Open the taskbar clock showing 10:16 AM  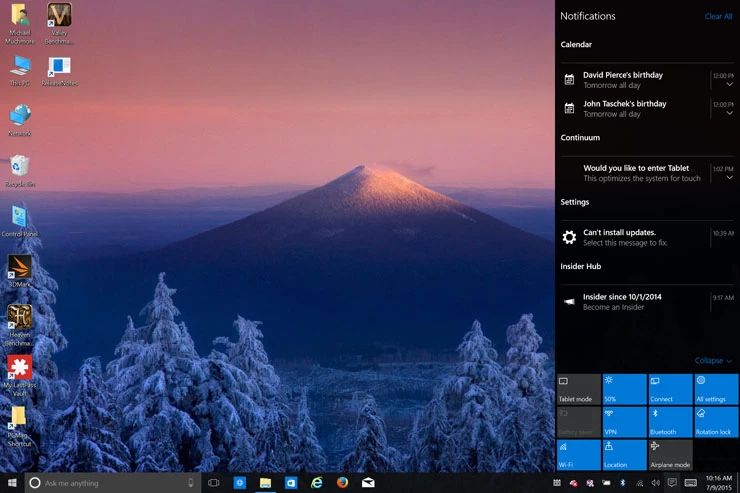[x=718, y=483]
